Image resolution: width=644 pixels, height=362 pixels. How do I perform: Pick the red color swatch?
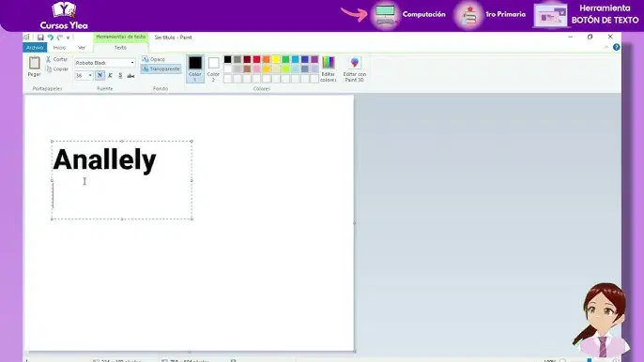[256, 60]
